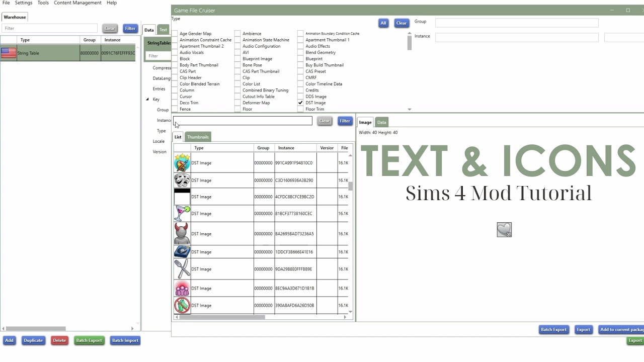
Task: Click the heart preview image in Image pane
Action: tap(504, 230)
